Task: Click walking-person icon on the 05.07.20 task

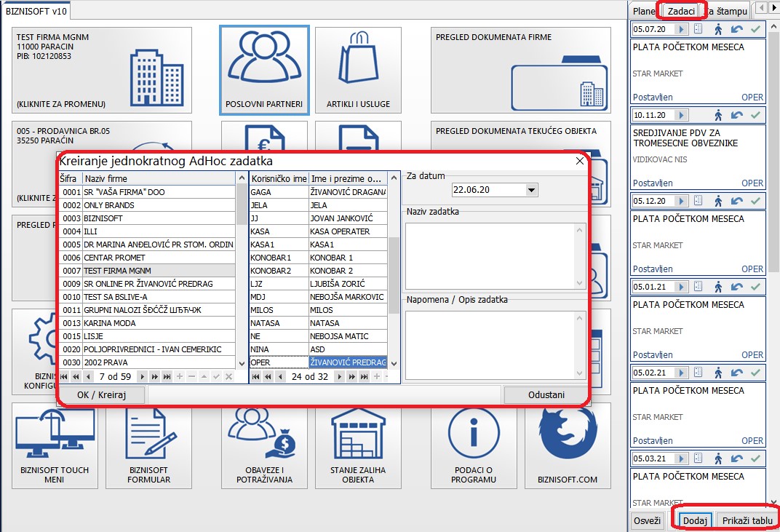Action: 718,29
